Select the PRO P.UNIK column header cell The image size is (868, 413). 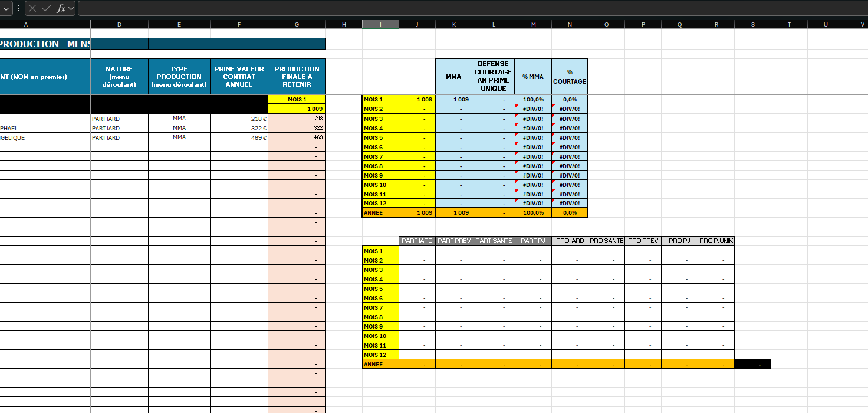tap(716, 241)
